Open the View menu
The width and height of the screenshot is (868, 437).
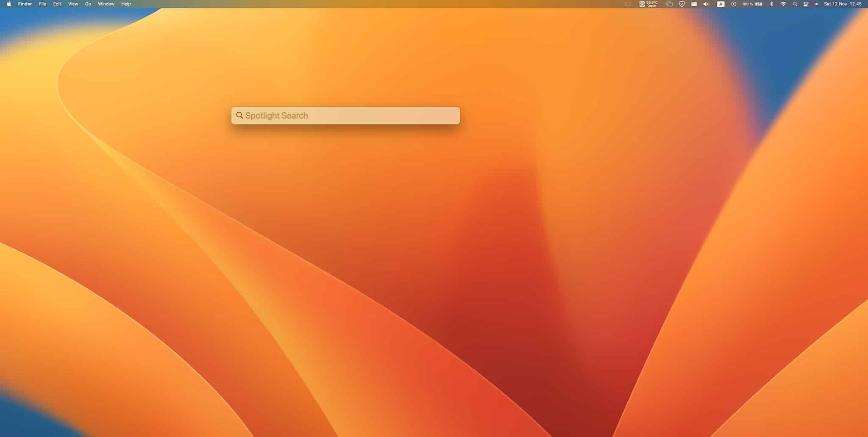coord(73,4)
